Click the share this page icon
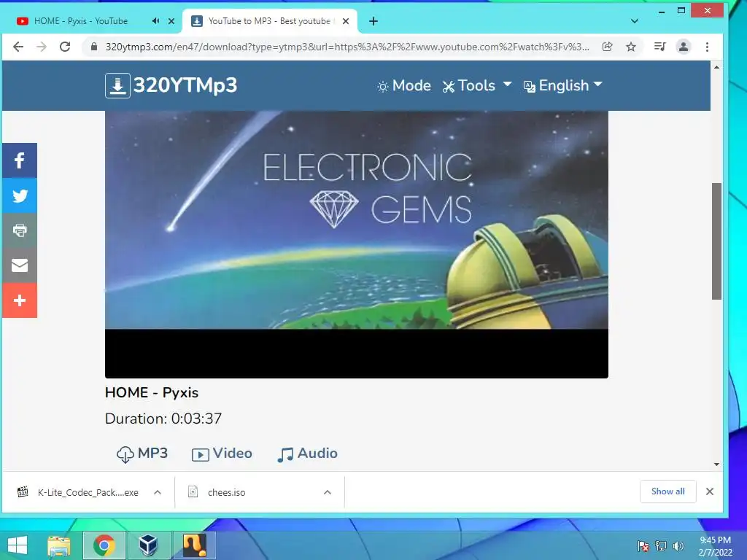This screenshot has width=747, height=560. [x=608, y=47]
